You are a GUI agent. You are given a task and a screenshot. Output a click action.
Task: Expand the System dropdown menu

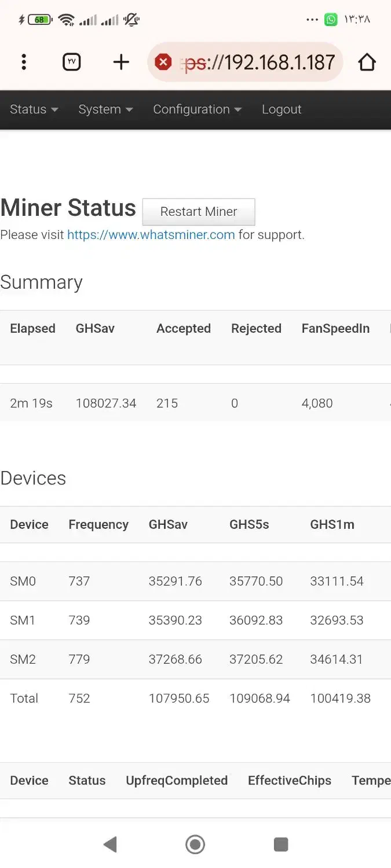tap(105, 109)
